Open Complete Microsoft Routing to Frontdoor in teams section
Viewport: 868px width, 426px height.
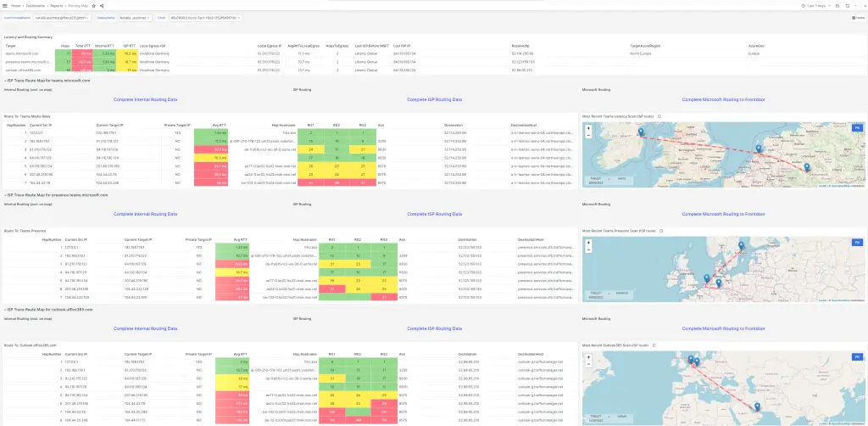[x=724, y=100]
